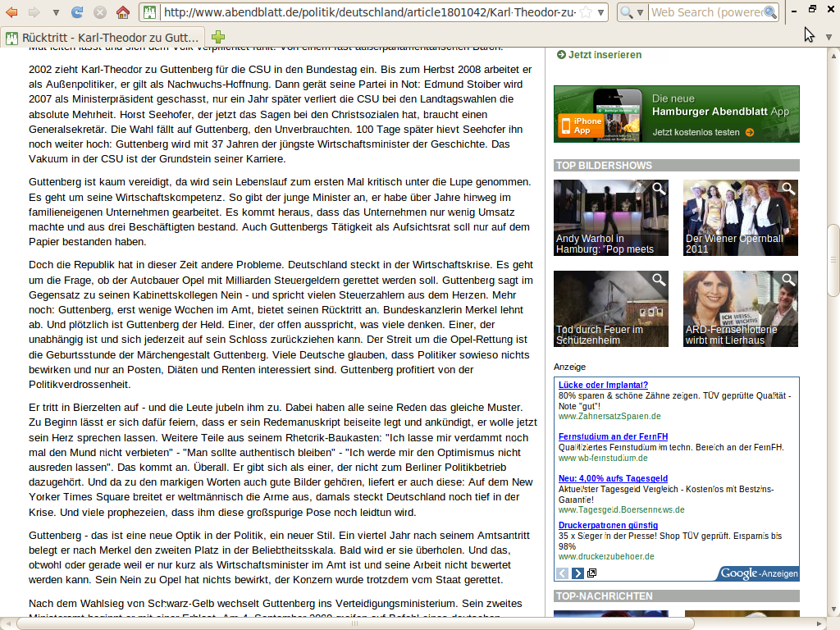Open the Andy Warhol in Hamburg slideshow thumbnail
Image resolution: width=840 pixels, height=630 pixels.
pos(611,217)
